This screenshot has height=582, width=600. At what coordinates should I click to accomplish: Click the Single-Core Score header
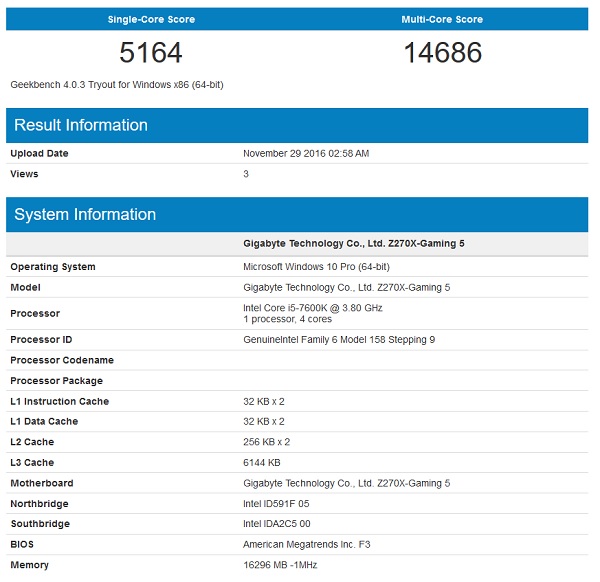pos(151,19)
